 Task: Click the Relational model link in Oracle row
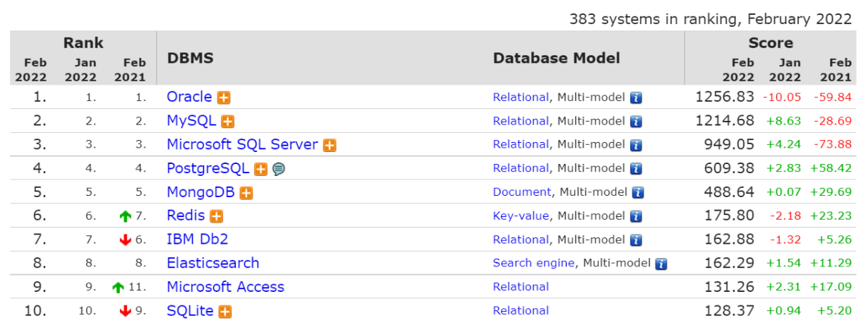click(x=521, y=98)
